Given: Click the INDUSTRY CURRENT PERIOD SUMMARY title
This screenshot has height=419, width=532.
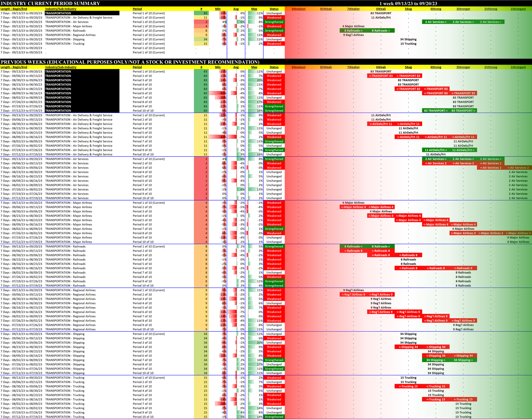Looking at the screenshot, I should click(50, 3).
